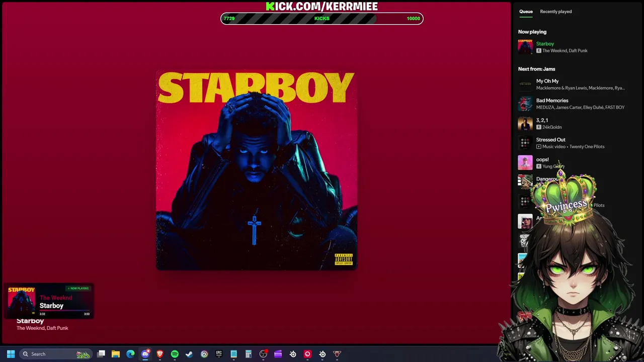This screenshot has height=362, width=644.
Task: Click the Macklemore & Ryan Lewis artists line
Action: [x=580, y=88]
